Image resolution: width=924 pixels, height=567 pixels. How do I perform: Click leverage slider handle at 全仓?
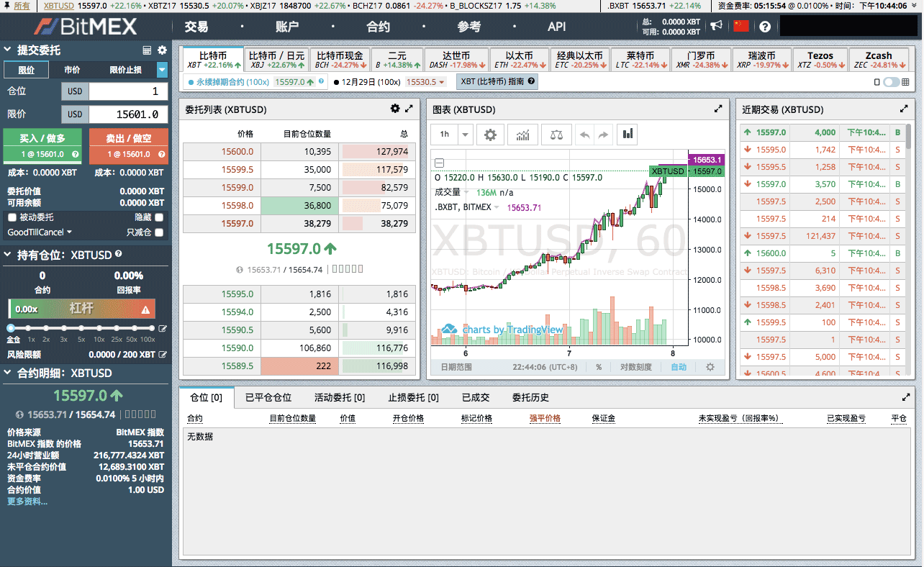tap(12, 329)
